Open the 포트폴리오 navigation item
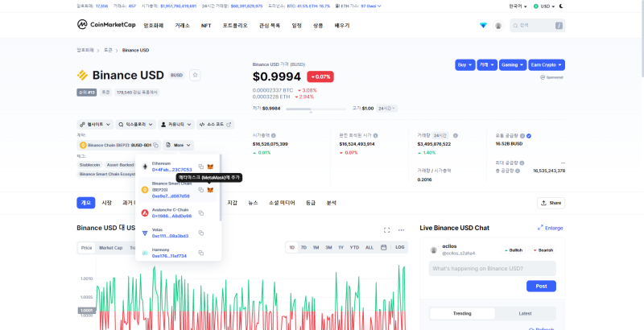The height and width of the screenshot is (330, 644). coord(235,26)
